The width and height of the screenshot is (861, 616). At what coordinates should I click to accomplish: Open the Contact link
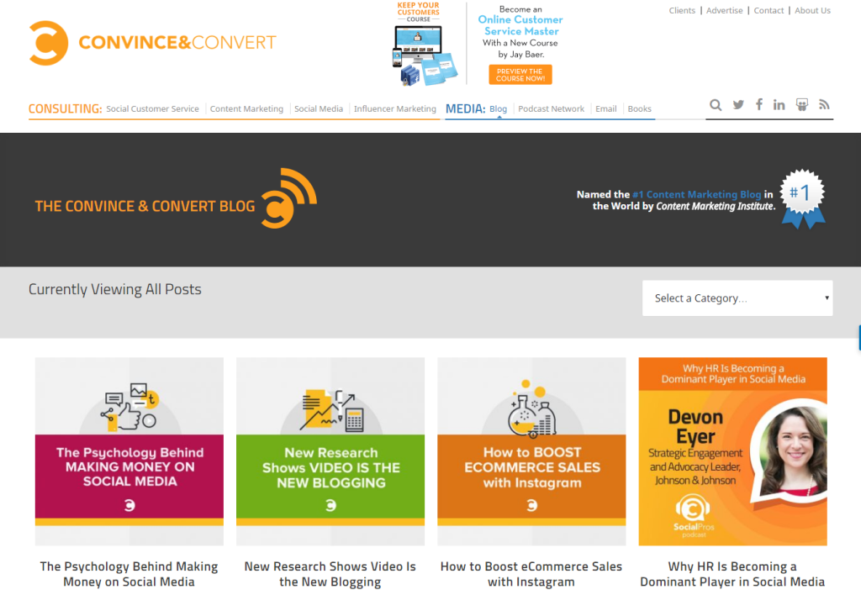pos(769,10)
